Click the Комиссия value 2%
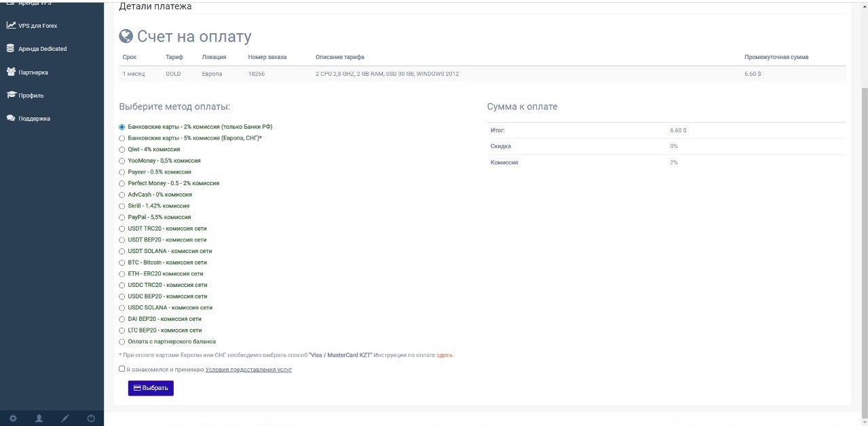Viewport: 868px width, 426px height. 674,163
